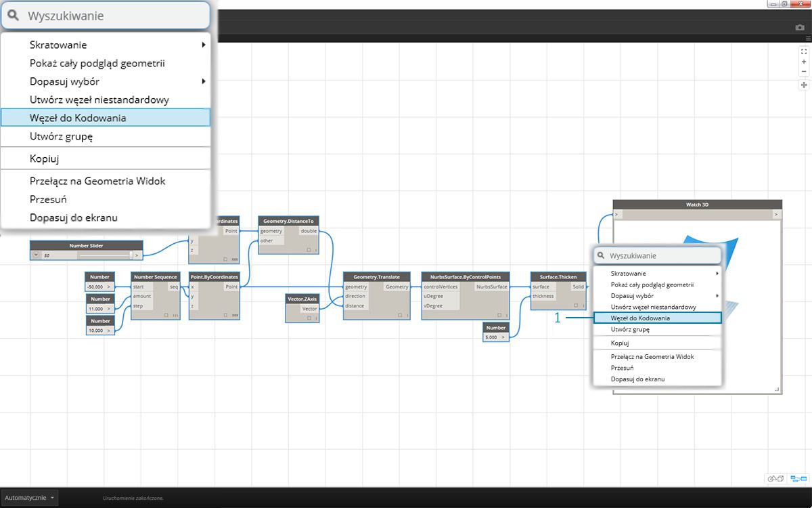Click the Number Slider output port arrow
Screen dimensions: 812x508
point(137,255)
